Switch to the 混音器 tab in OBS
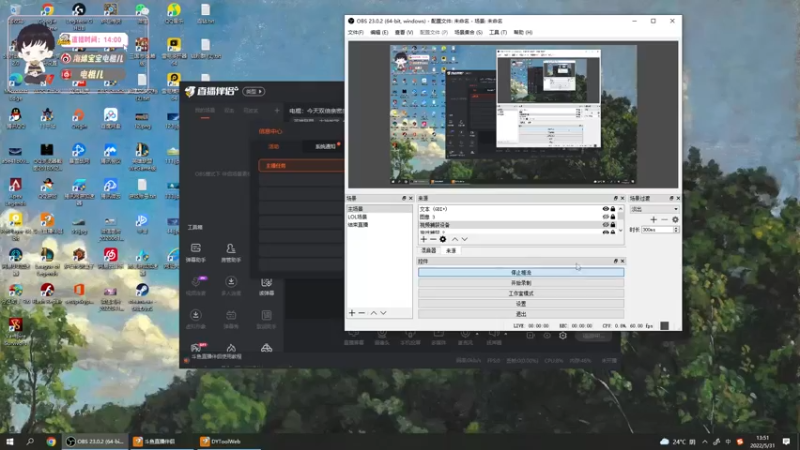Viewport: 800px width, 450px height. pos(429,251)
